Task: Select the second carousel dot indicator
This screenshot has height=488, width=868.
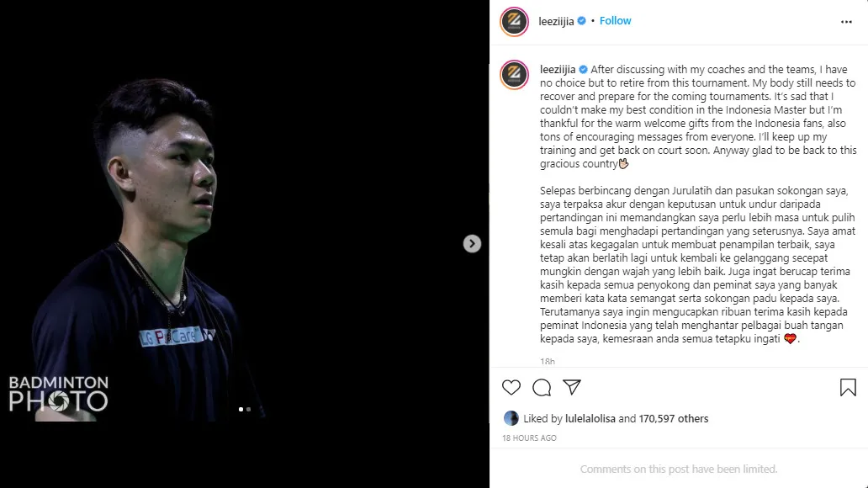Action: coord(249,410)
